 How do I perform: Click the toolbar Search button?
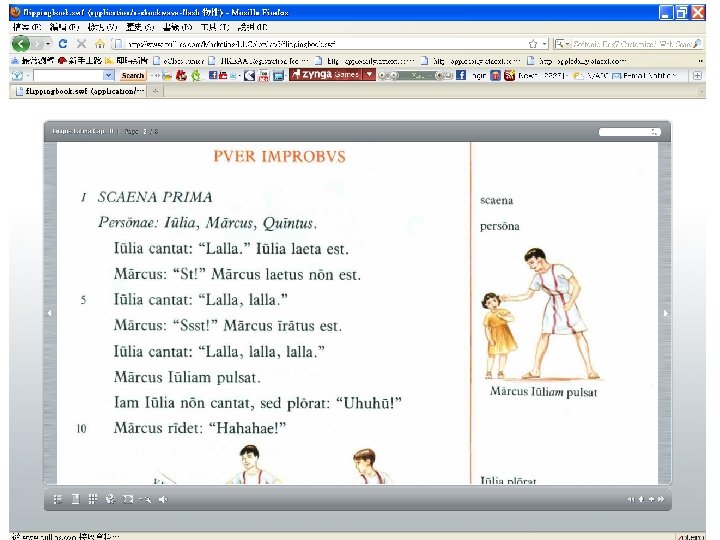coord(133,75)
